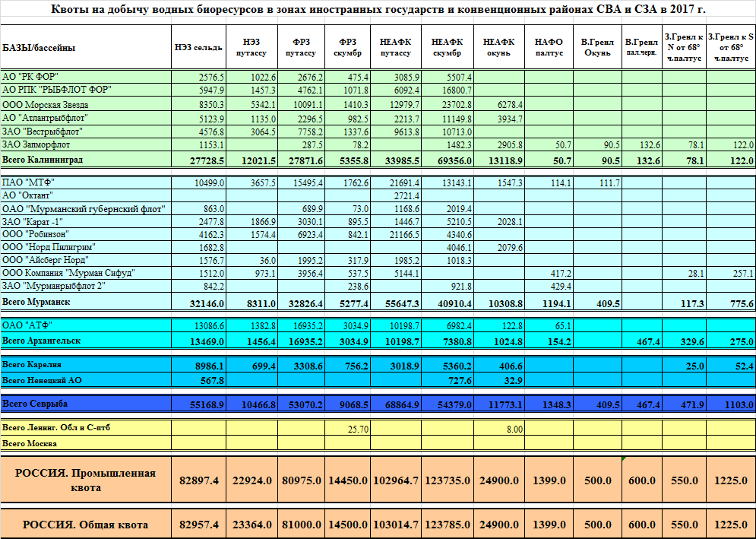Select the row label ООО "Норд Пилигрим"
The width and height of the screenshot is (756, 539).
tap(86, 247)
